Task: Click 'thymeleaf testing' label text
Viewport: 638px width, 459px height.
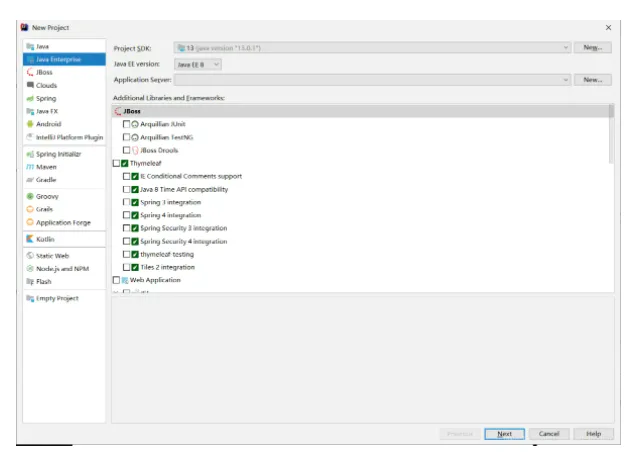Action: point(167,254)
